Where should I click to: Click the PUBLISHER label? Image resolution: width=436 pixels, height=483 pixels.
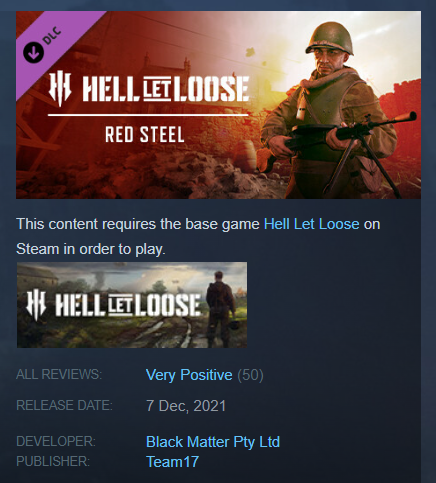point(53,462)
